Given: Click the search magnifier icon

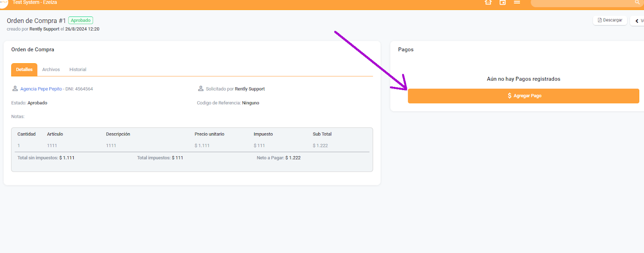Looking at the screenshot, I should tap(637, 2).
